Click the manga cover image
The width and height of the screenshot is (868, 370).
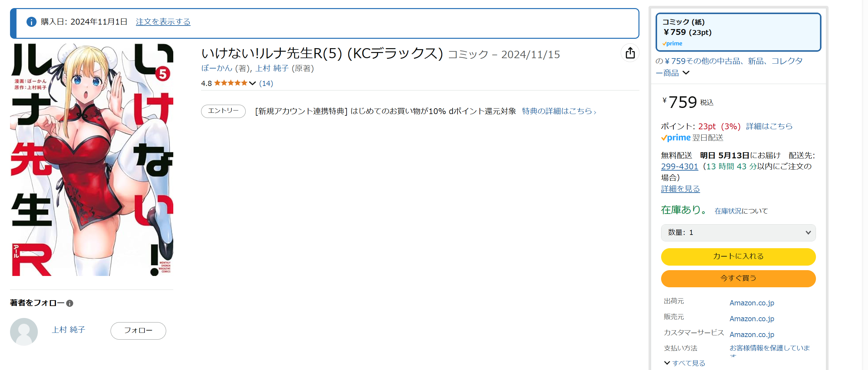click(92, 160)
